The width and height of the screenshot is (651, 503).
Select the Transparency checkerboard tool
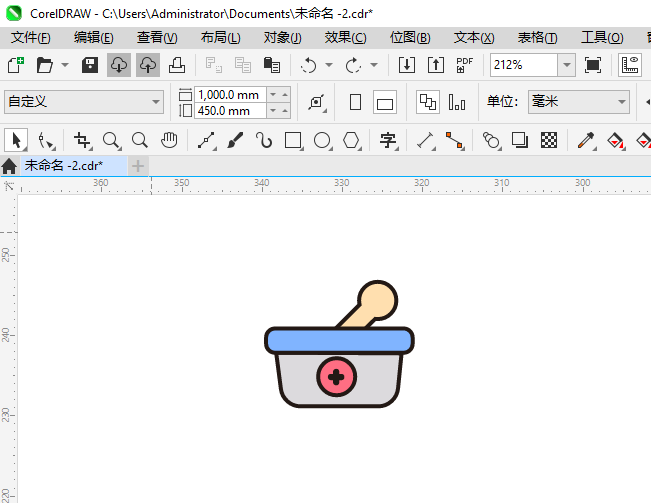coord(549,140)
